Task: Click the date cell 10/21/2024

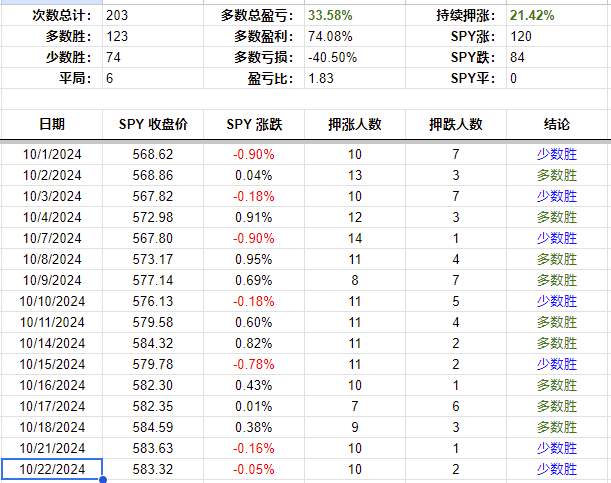Action: [52, 448]
